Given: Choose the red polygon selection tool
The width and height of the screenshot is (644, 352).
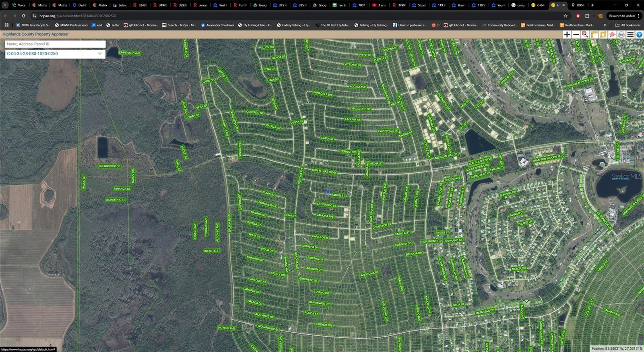Looking at the screenshot, I should (612, 35).
